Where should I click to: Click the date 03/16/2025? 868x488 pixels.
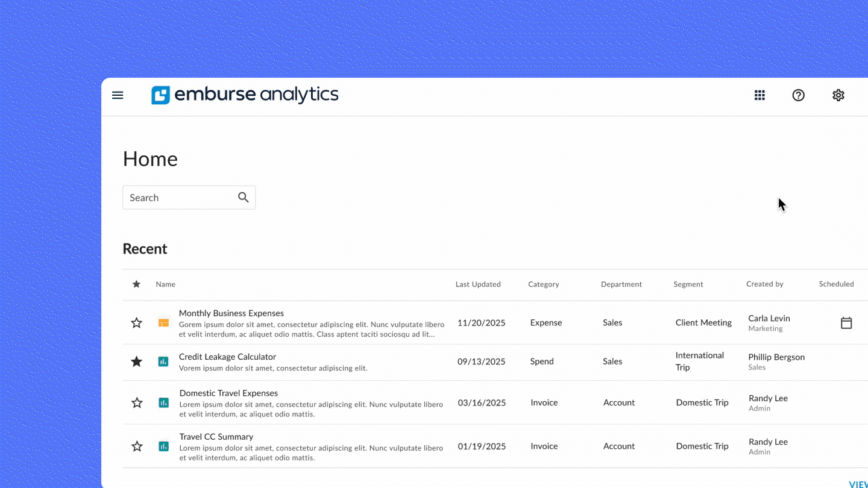click(x=482, y=402)
